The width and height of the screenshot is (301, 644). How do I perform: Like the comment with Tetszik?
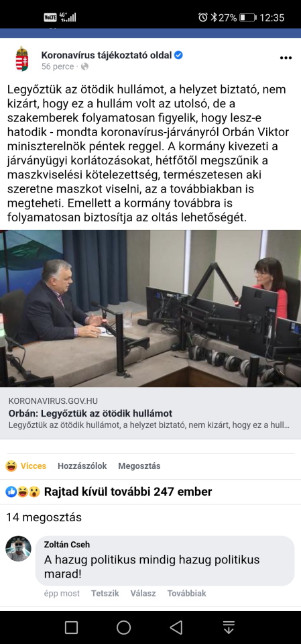(x=105, y=593)
